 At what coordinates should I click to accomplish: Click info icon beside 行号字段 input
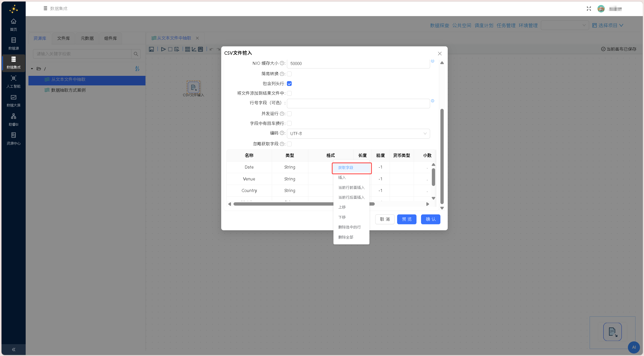(x=433, y=101)
